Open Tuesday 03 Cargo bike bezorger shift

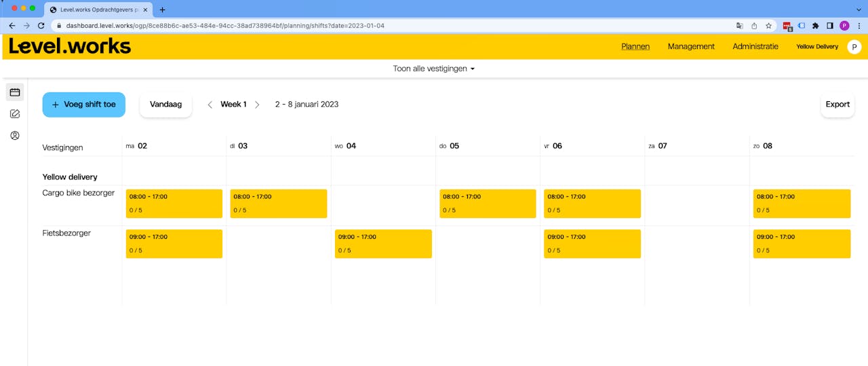279,204
